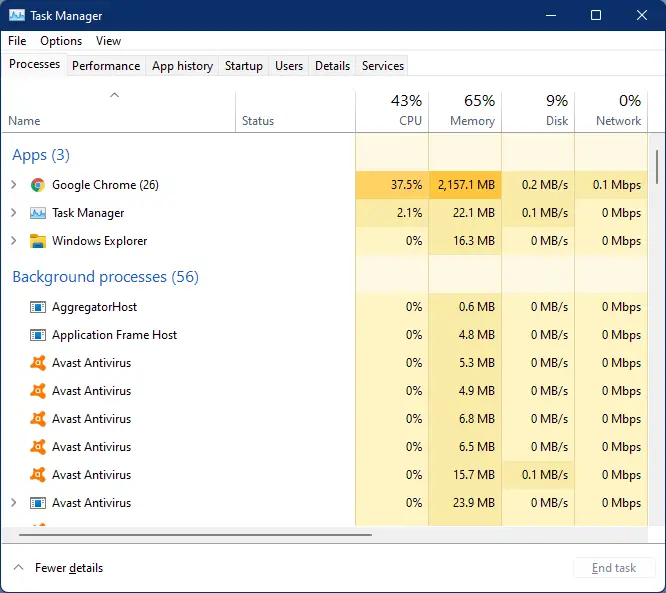Sort by the CPU column header
The height and width of the screenshot is (593, 666).
click(392, 111)
